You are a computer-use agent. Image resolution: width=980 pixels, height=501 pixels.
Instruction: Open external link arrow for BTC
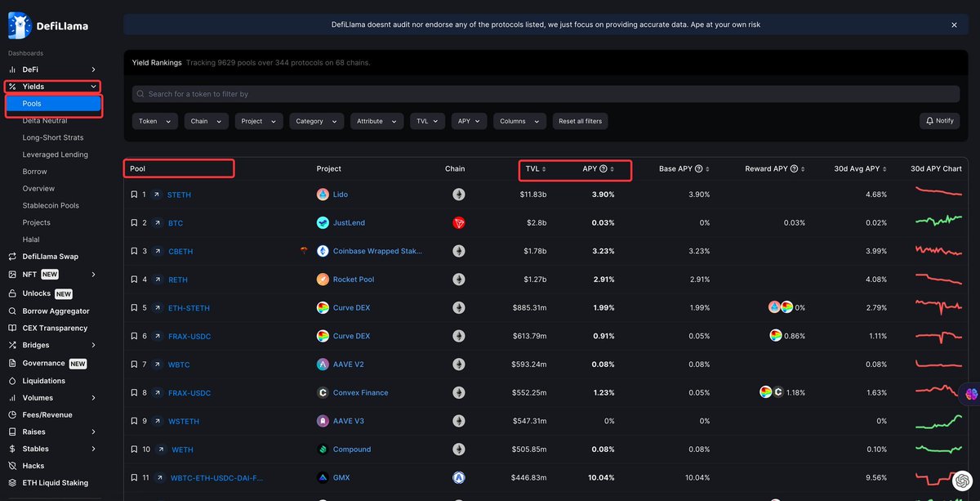pyautogui.click(x=157, y=223)
